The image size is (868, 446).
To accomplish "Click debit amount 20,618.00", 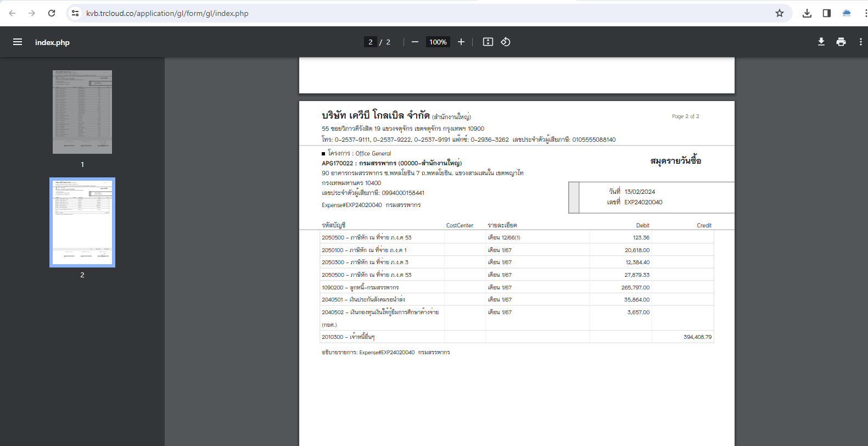I will 637,250.
